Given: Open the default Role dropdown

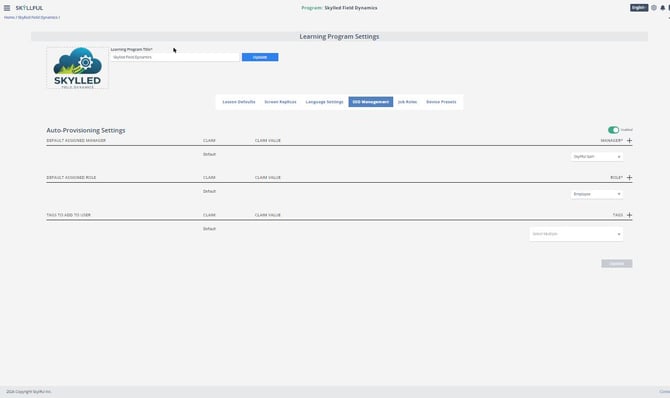Looking at the screenshot, I should coord(597,194).
